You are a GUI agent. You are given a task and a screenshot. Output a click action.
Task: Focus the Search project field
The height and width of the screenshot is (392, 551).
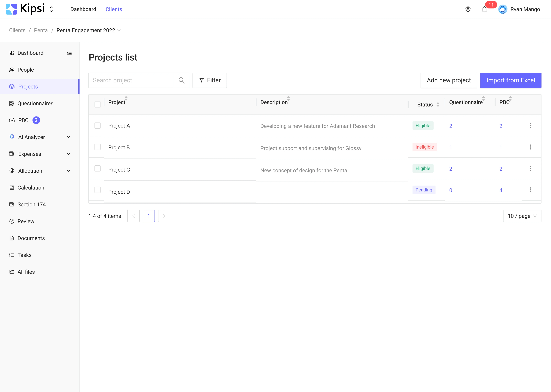pos(131,80)
